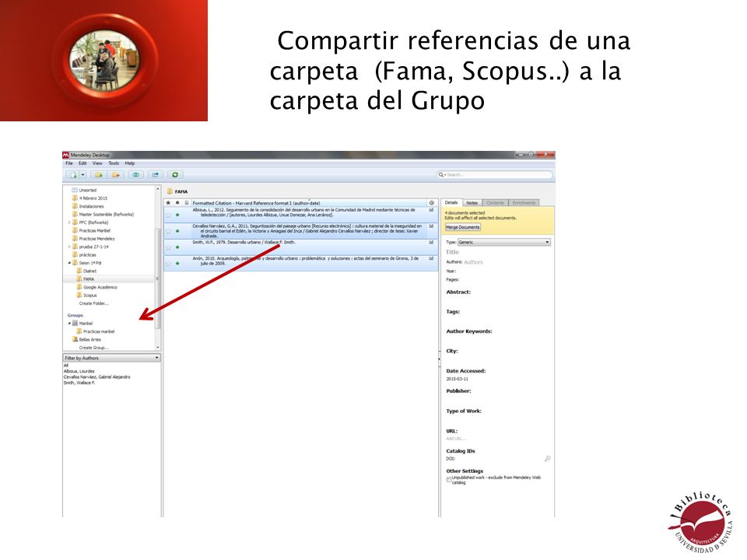Expand the PFC (Refworks) folder
This screenshot has width=747, height=560.
tap(69, 222)
